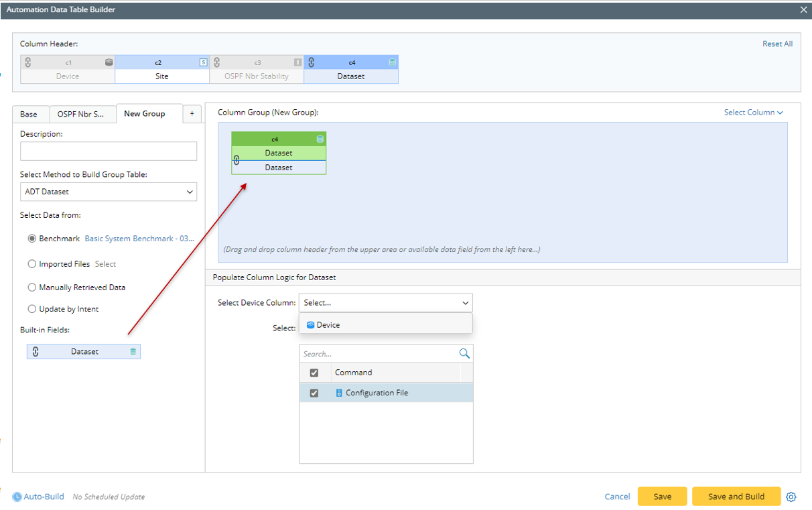This screenshot has width=812, height=510.
Task: Toggle the Command header checkbox
Action: pyautogui.click(x=314, y=373)
